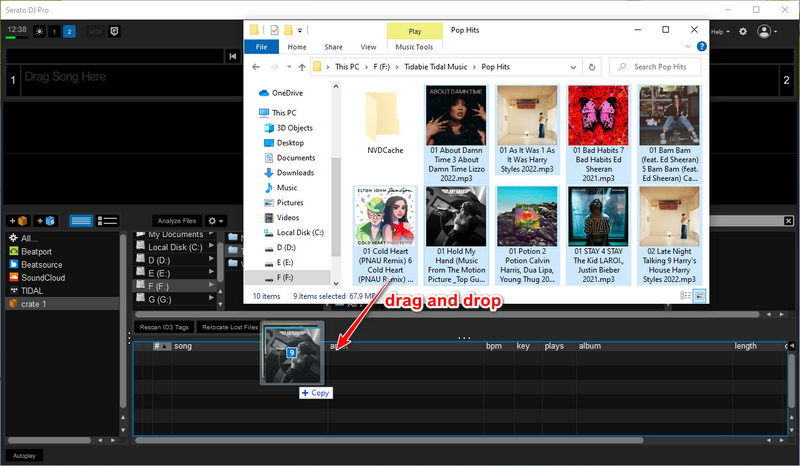Click the add smart crate icon
Viewport: 800px width, 466px height.
pos(45,221)
